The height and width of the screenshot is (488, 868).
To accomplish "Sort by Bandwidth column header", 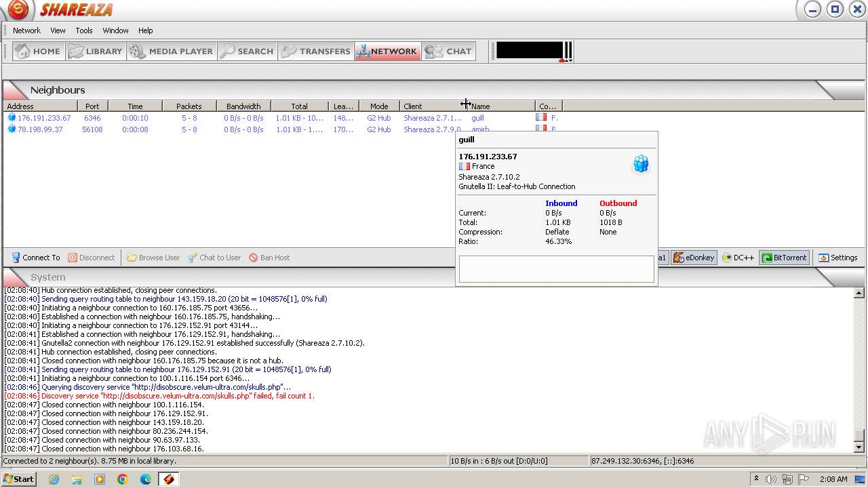I will pos(243,106).
